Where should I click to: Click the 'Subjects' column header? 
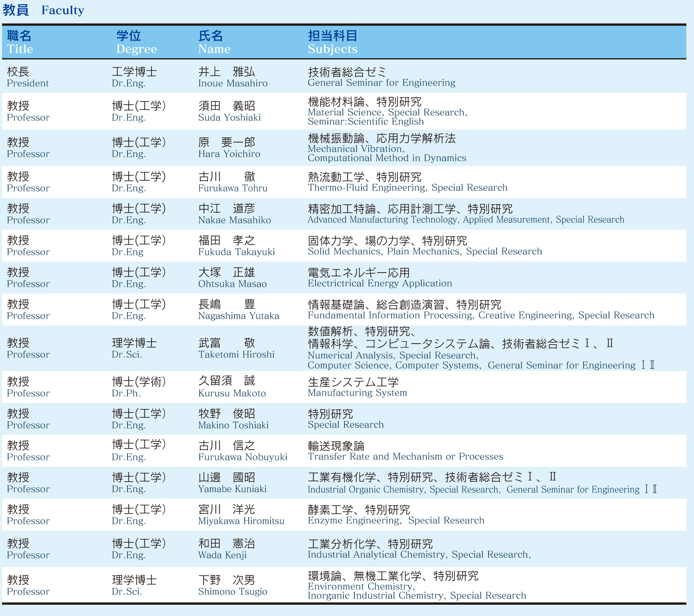pos(333,49)
